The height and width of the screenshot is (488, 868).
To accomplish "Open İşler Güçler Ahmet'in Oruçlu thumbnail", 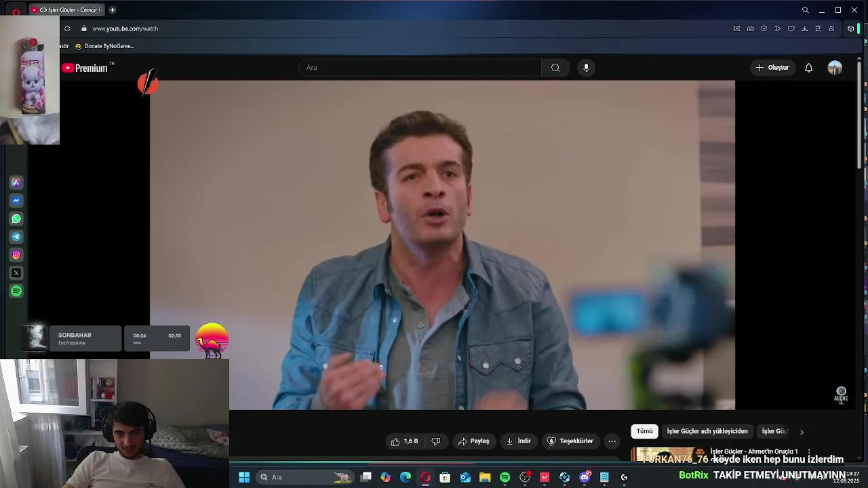I will pyautogui.click(x=667, y=455).
